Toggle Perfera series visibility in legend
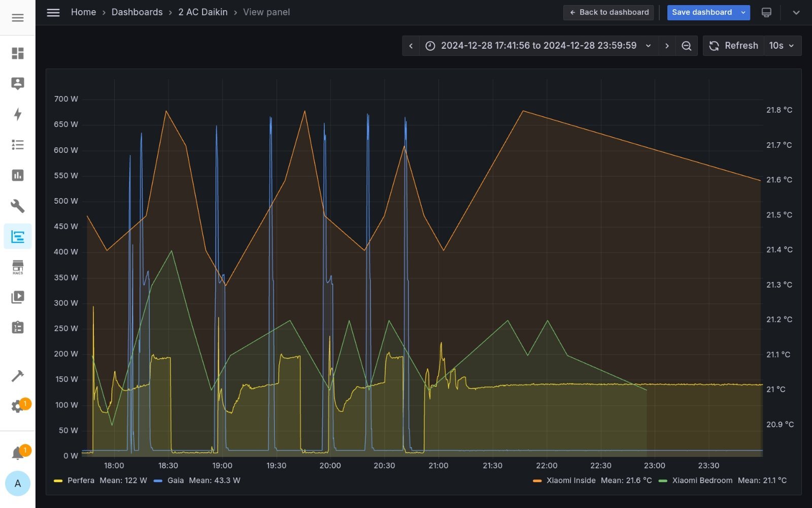This screenshot has width=812, height=508. 81,481
